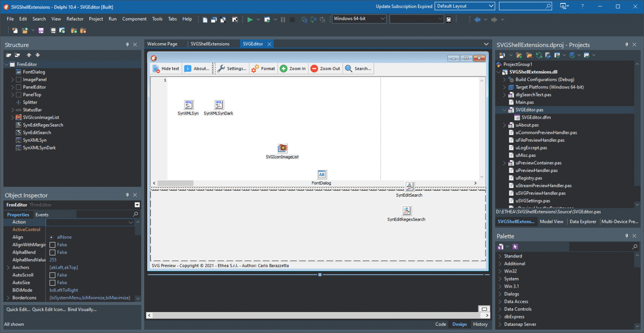Switch to the Events tab in Object Inspector

click(x=42, y=215)
